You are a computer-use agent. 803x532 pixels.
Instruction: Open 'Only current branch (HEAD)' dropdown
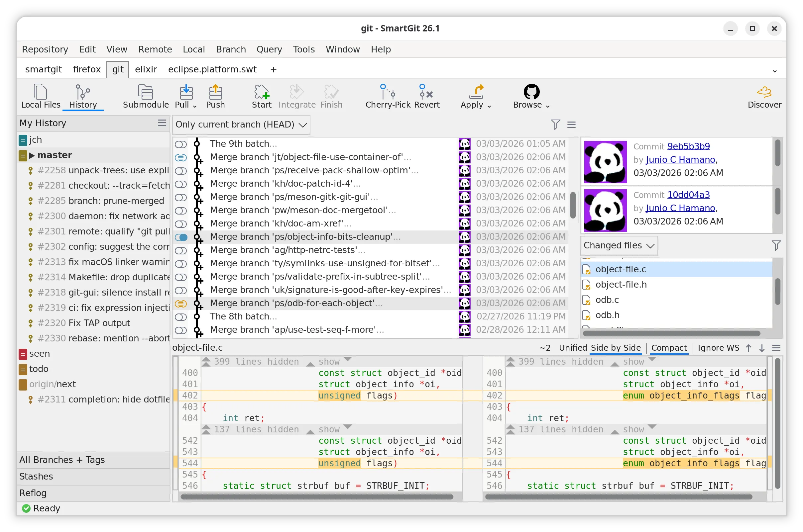coord(241,125)
